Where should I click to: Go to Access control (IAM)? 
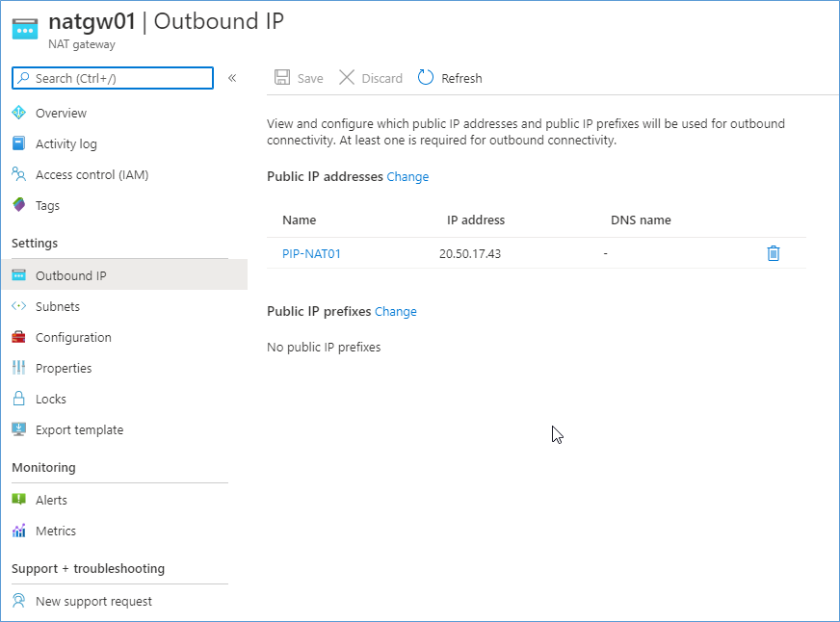[92, 175]
